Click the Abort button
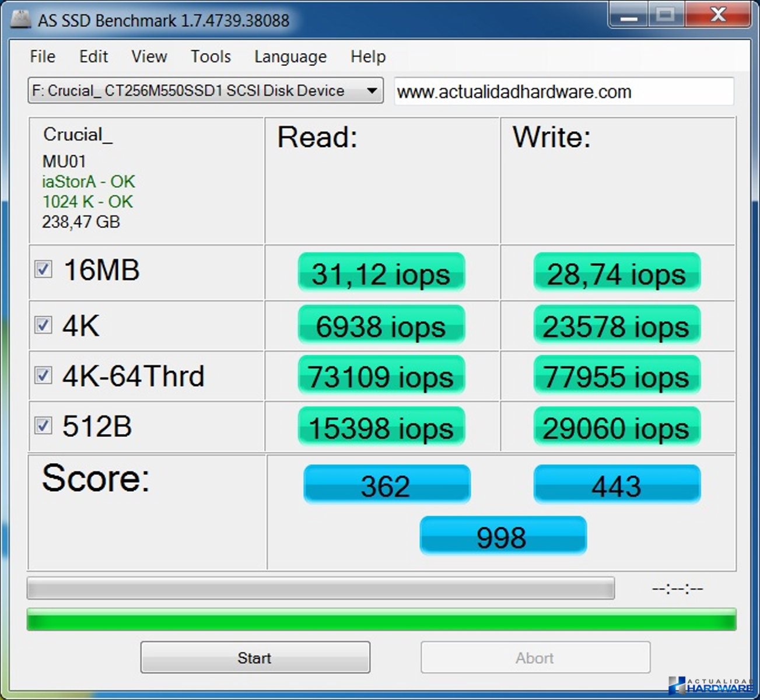 pyautogui.click(x=535, y=657)
